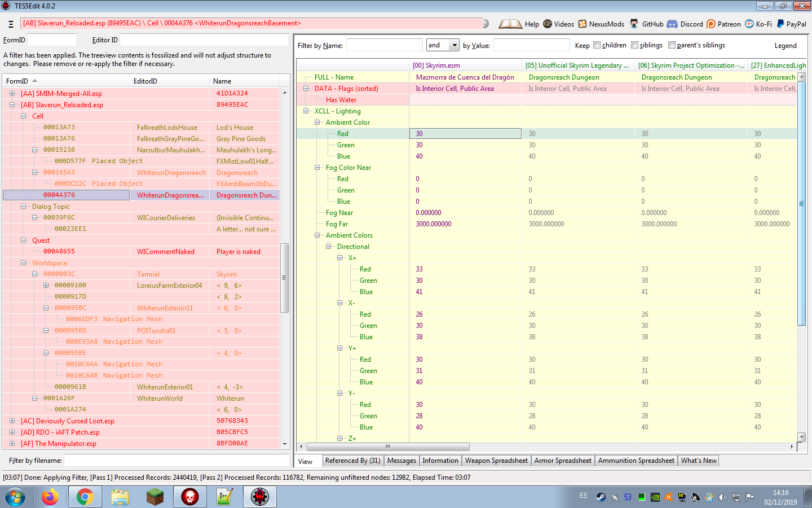
Task: Sort by the FormID column header
Action: (x=66, y=81)
